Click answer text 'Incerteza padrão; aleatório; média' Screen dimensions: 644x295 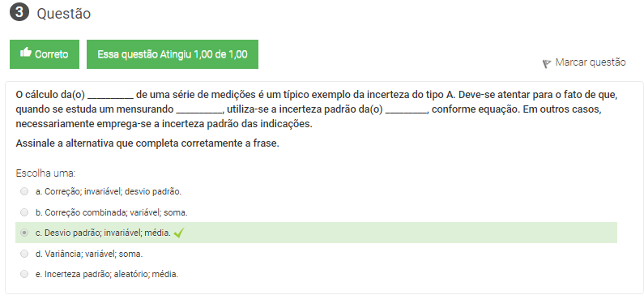tap(111, 274)
